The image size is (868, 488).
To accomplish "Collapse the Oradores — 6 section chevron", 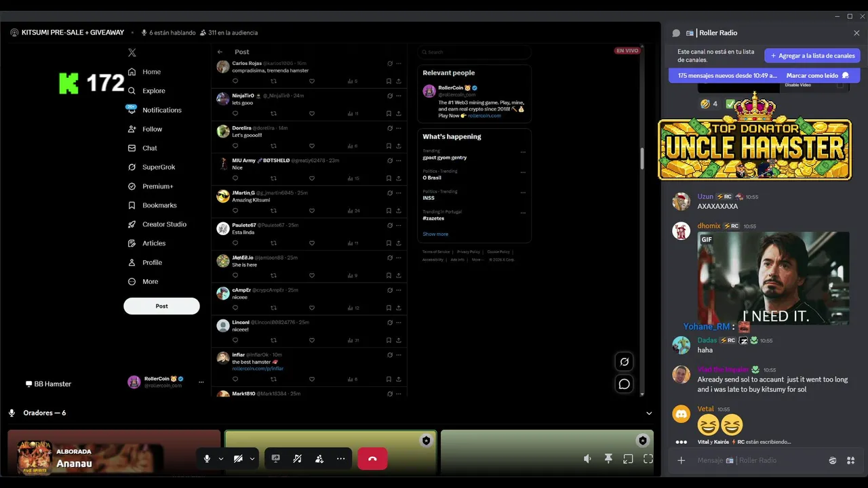I will pos(649,413).
